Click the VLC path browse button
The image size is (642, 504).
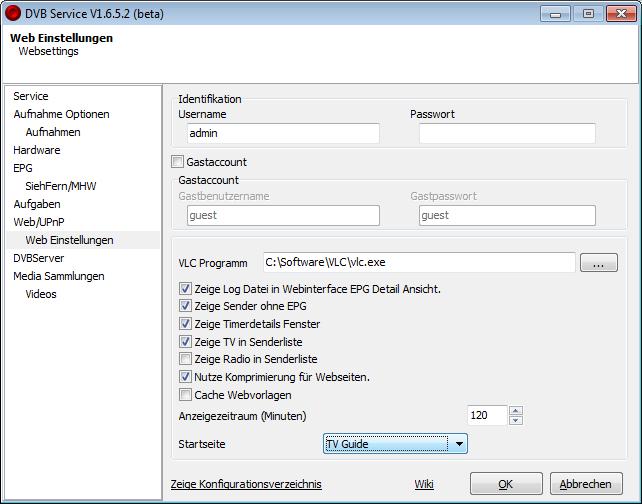pyautogui.click(x=599, y=262)
